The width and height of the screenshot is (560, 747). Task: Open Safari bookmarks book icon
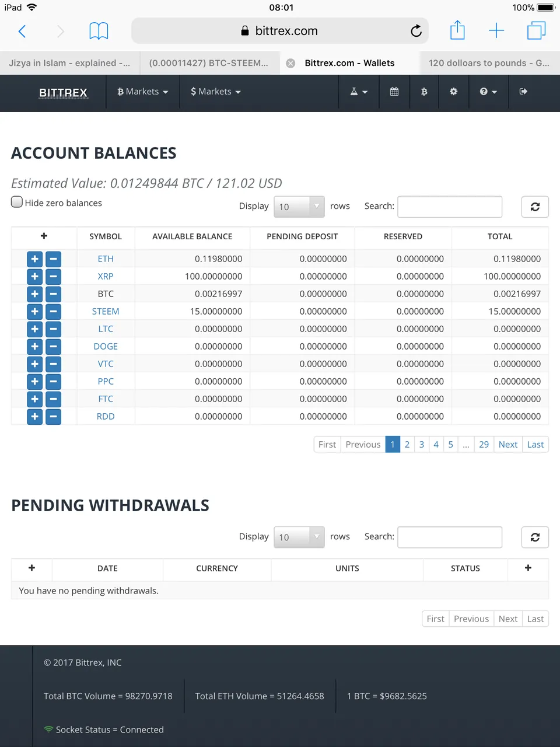pyautogui.click(x=99, y=31)
